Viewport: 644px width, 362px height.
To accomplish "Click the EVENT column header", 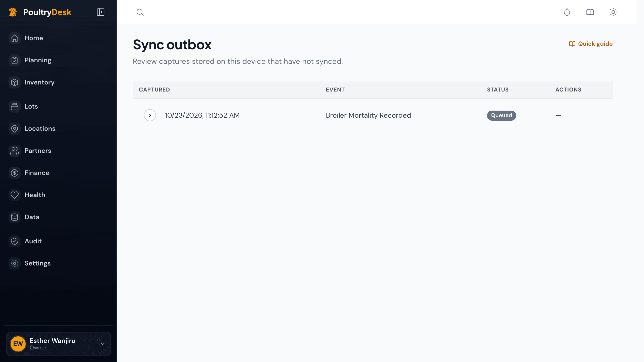I will [335, 90].
